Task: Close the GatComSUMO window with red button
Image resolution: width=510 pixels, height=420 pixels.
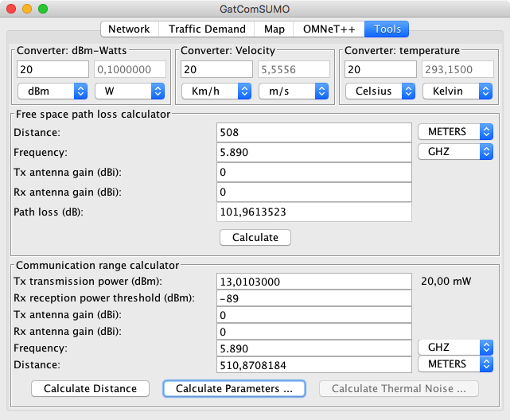Action: (10, 9)
